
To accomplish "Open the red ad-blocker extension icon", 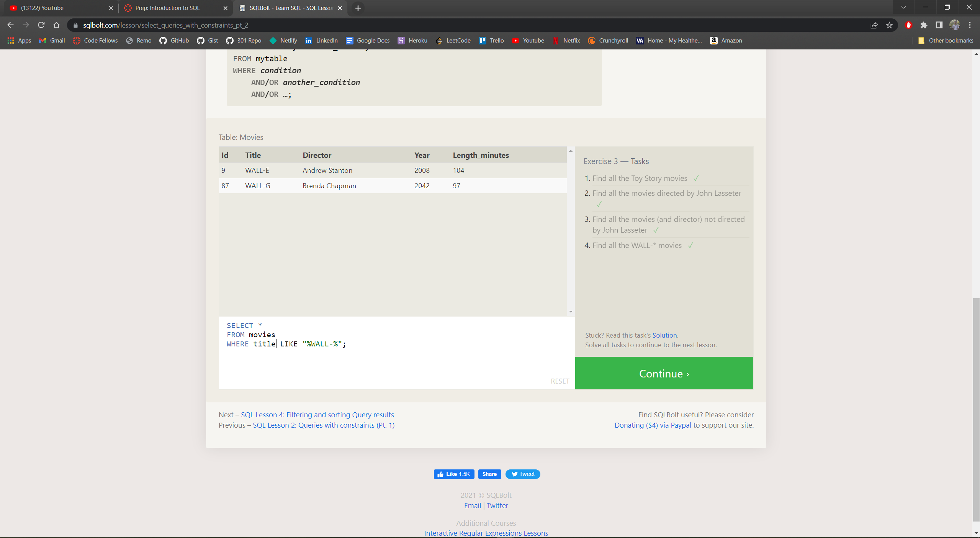I will click(x=908, y=25).
